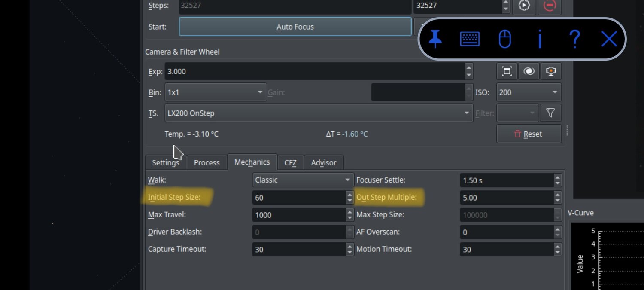Image resolution: width=644 pixels, height=290 pixels.
Task: Click the greyed-out Filter dropdown
Action: [517, 113]
